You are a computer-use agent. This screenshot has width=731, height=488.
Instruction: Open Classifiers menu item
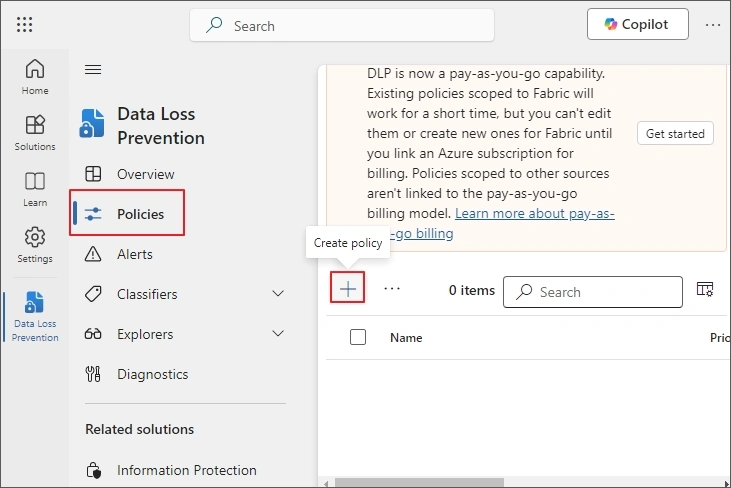pyautogui.click(x=147, y=294)
